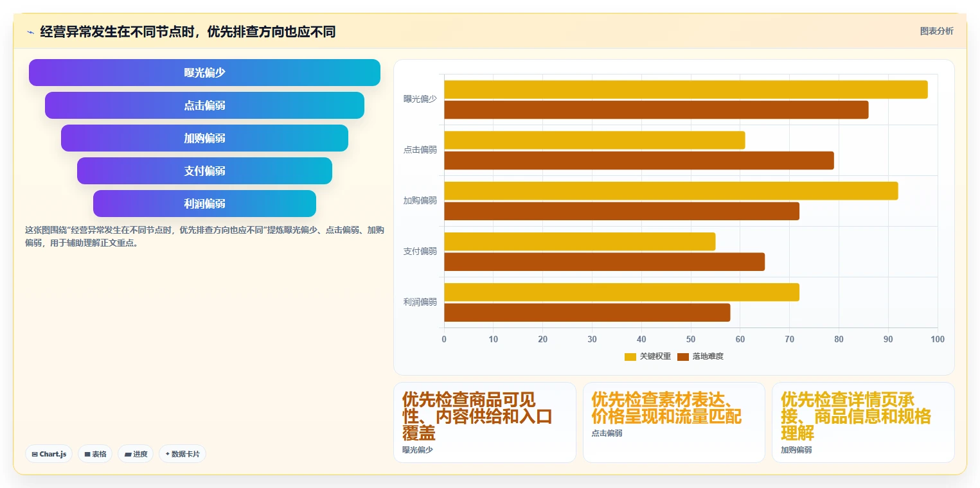Screen dimensions: 980x488
Task: Select the 加购偏弱 funnel stage
Action: (204, 138)
